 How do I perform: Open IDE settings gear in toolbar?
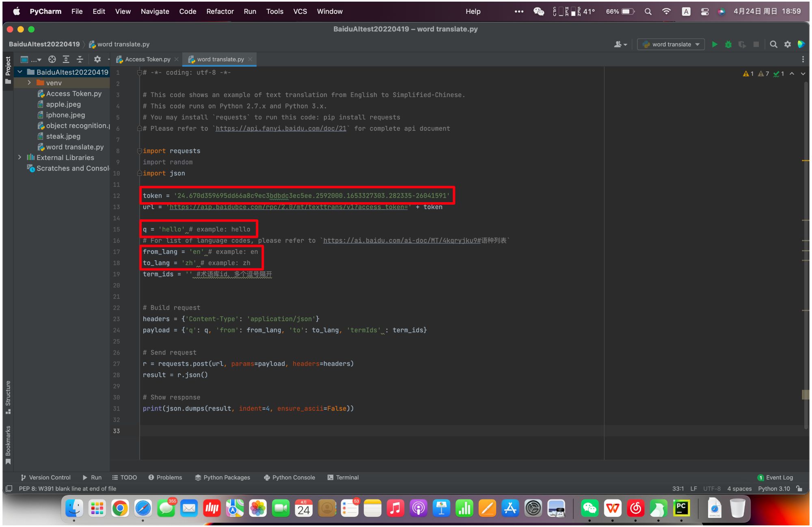pos(788,44)
